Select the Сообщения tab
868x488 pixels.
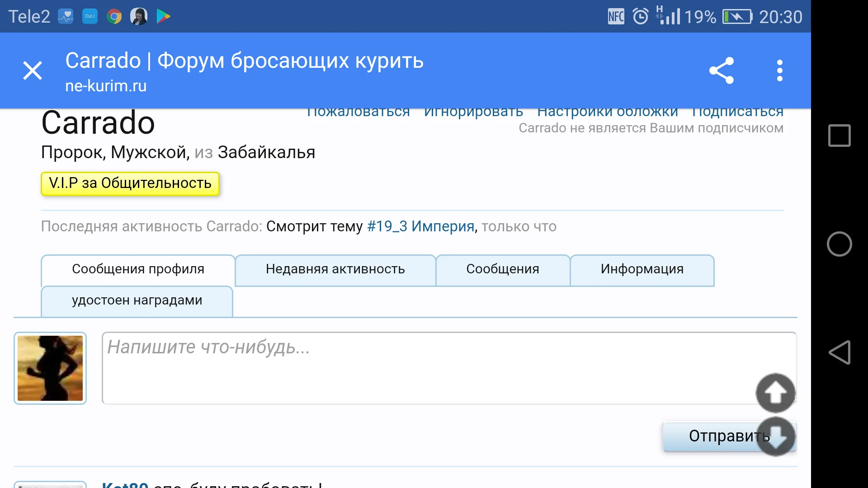click(503, 269)
